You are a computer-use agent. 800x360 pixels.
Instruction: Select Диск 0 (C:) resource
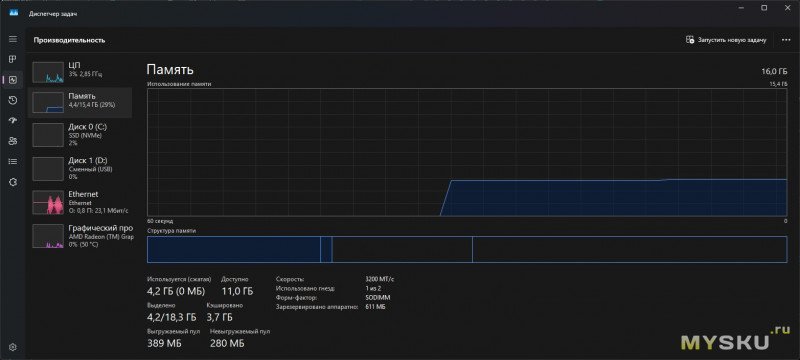coord(81,135)
